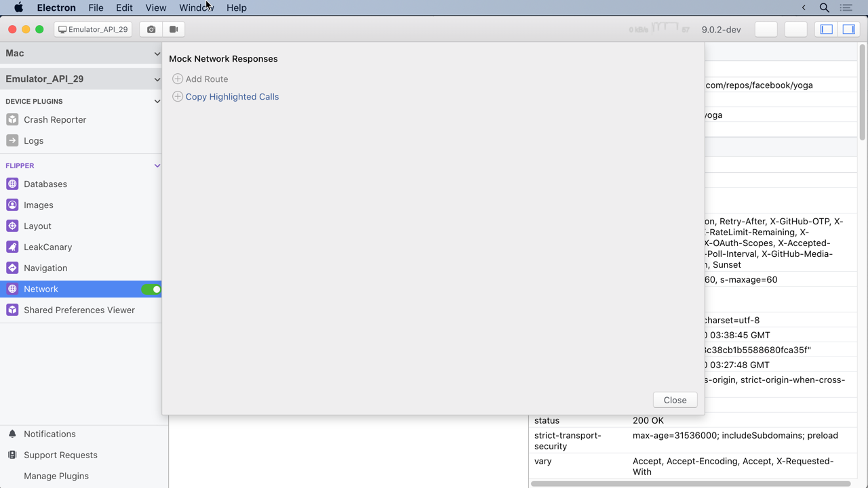Click Add Route in mock dialog
This screenshot has height=488, width=868.
coord(200,79)
